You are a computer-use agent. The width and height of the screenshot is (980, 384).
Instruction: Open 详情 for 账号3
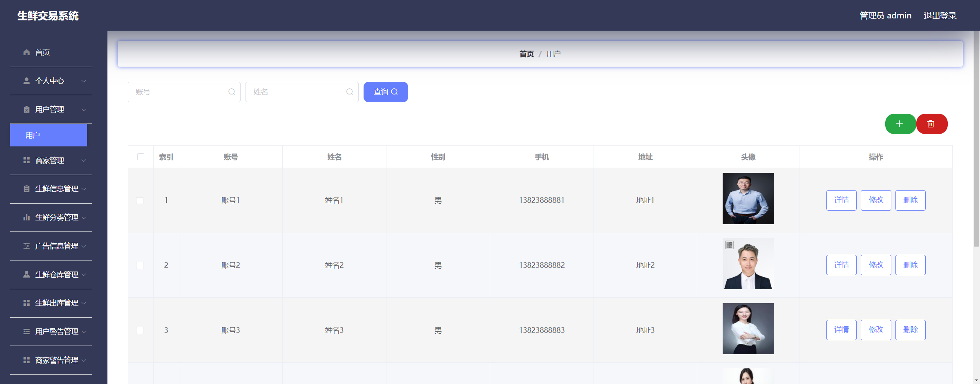coord(842,330)
